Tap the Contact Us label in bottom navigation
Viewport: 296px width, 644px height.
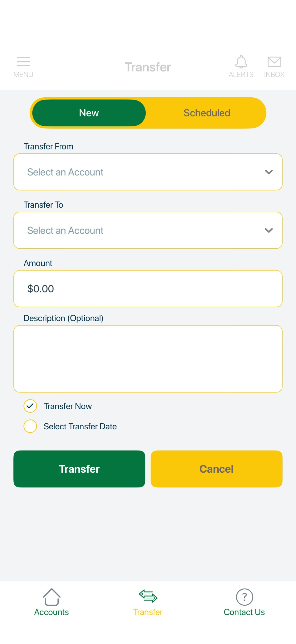244,612
